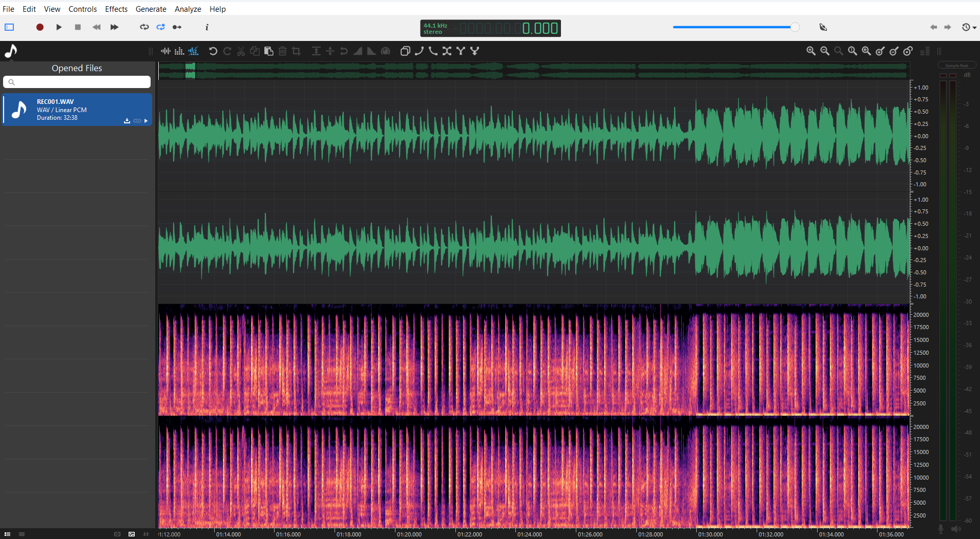Switch to spectrogram view

click(179, 51)
